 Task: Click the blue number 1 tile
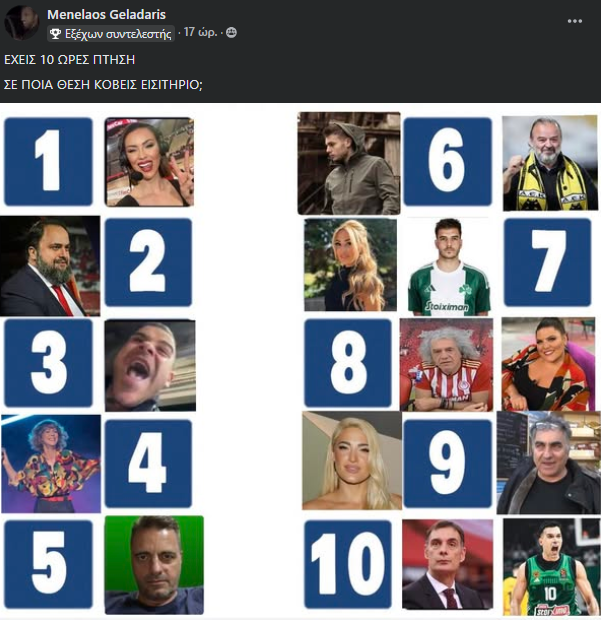(x=48, y=162)
